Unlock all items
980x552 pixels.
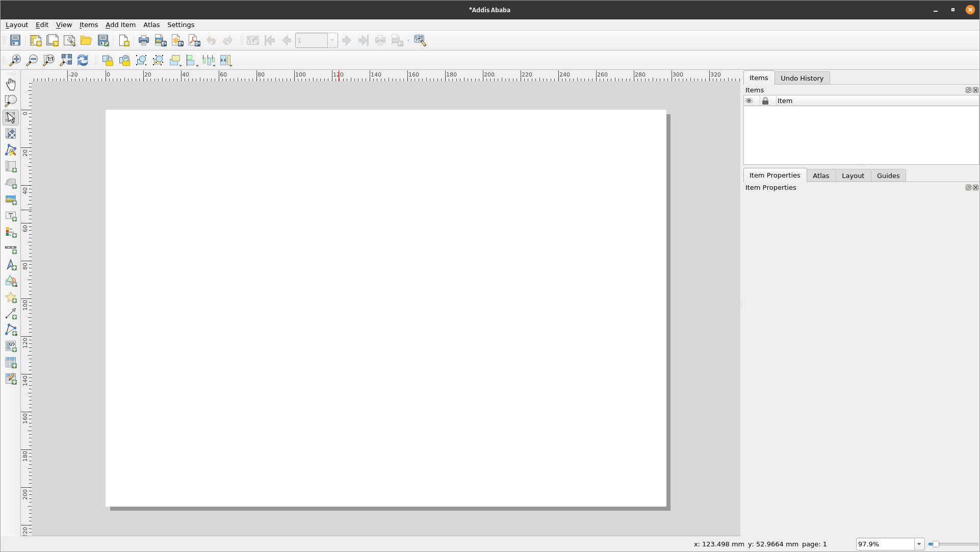124,60
